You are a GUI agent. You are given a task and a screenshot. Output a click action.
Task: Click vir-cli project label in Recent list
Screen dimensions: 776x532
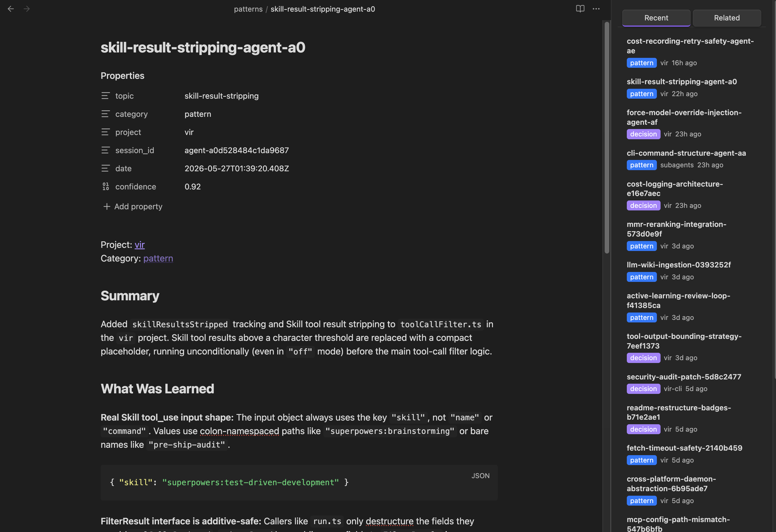coord(672,389)
